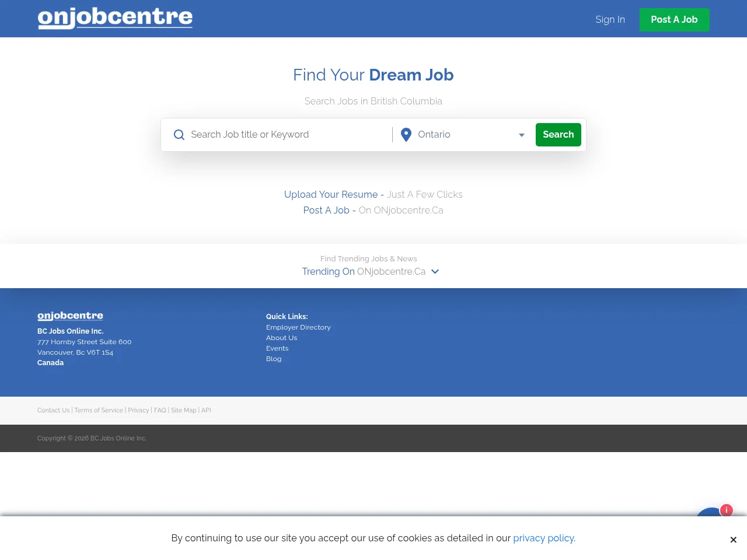Click the 'Quick Links:' heading

point(287,317)
